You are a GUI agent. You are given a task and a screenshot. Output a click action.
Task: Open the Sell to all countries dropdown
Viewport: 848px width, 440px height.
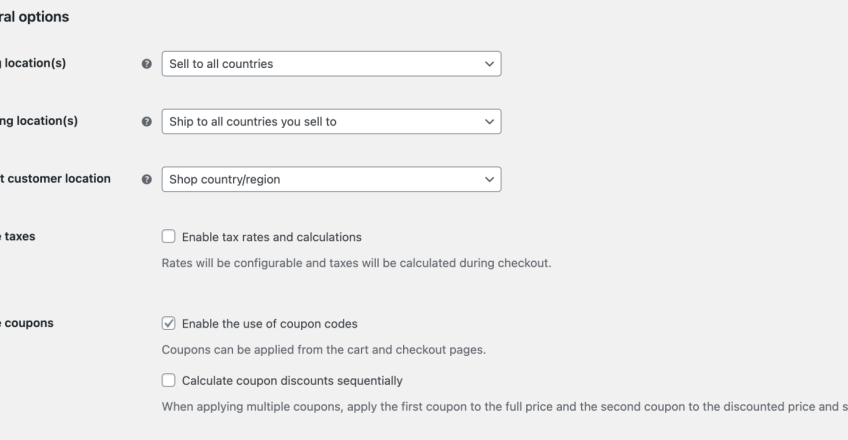coord(331,64)
